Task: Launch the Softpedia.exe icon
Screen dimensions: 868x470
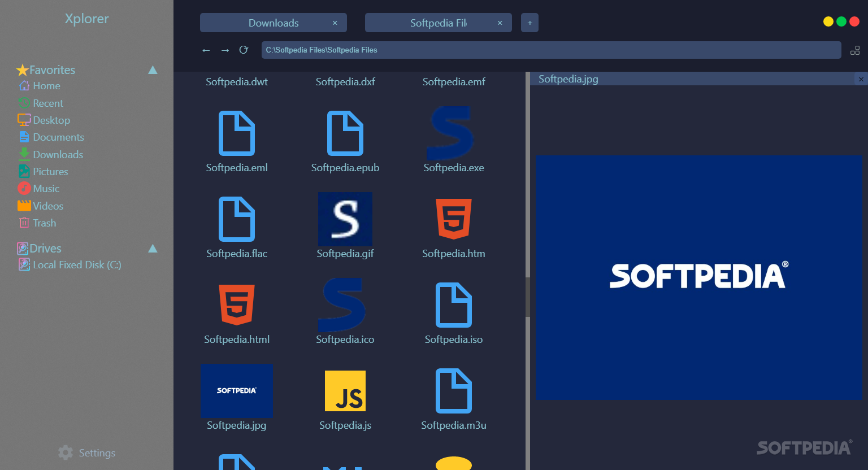Action: pos(450,133)
